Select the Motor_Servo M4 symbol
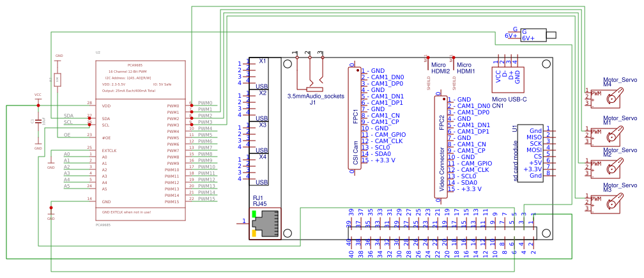This screenshot has width=644, height=278. point(603,98)
